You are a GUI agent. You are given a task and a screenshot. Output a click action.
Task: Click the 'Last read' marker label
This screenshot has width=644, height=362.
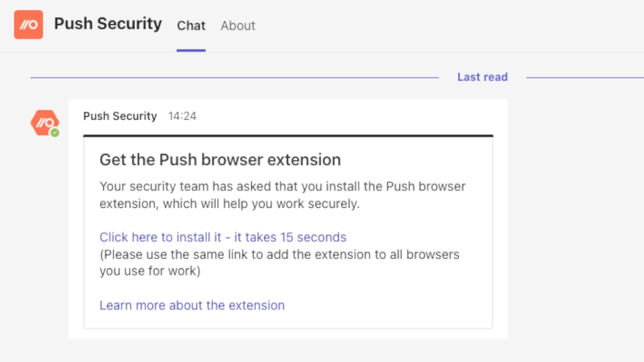[482, 77]
